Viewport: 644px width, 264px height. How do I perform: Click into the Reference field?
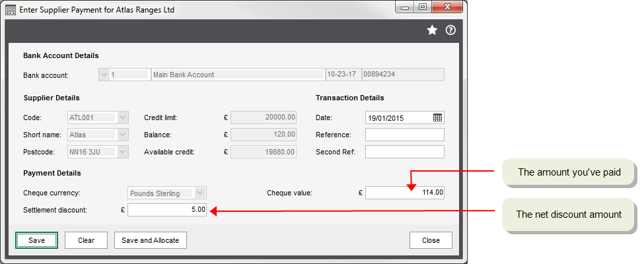coord(404,135)
